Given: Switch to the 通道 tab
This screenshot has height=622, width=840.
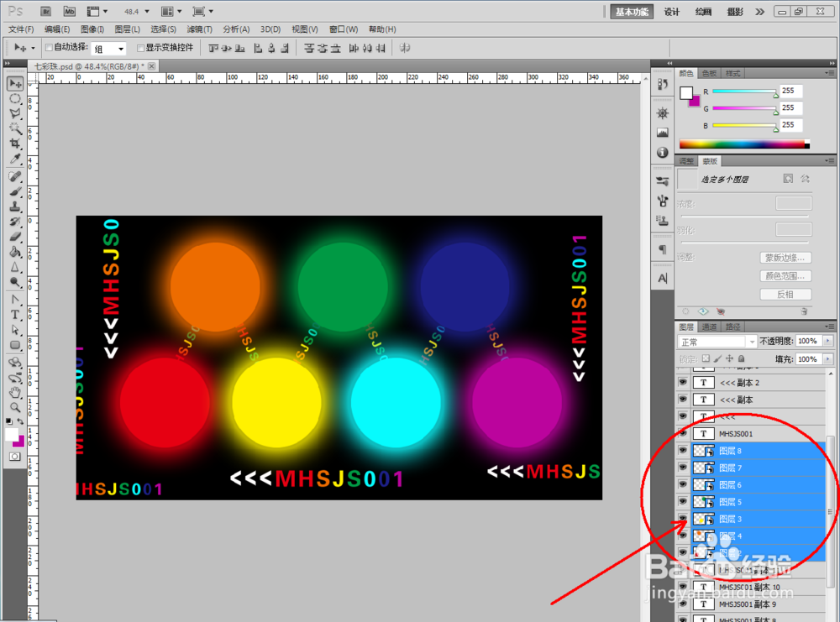Looking at the screenshot, I should [709, 327].
